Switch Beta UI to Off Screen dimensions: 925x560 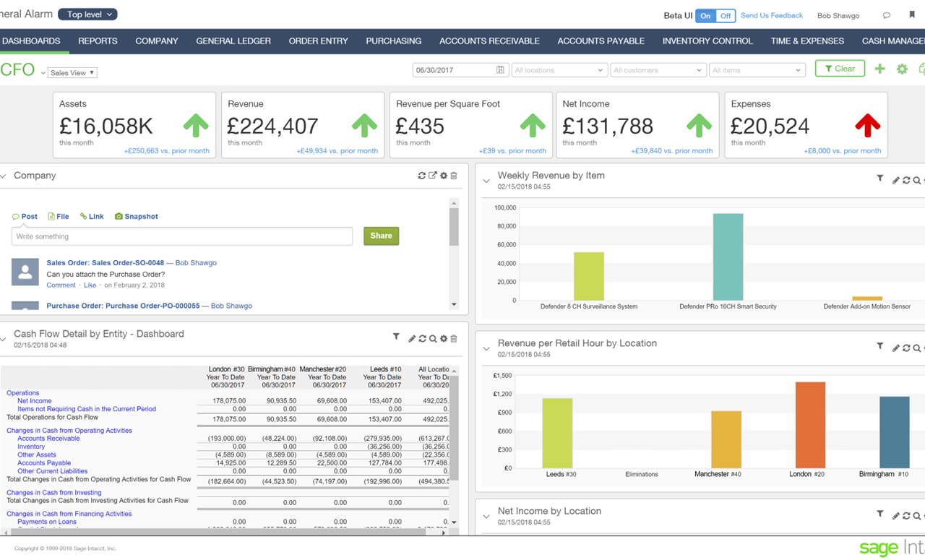point(726,16)
